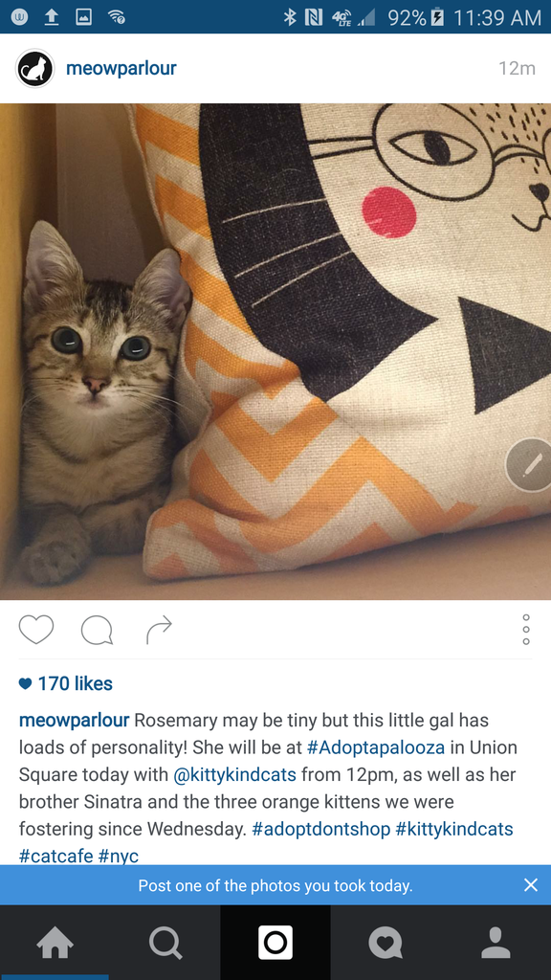Tap the round pencil edit icon on photo
Viewport: 551px width, 980px height.
[530, 465]
